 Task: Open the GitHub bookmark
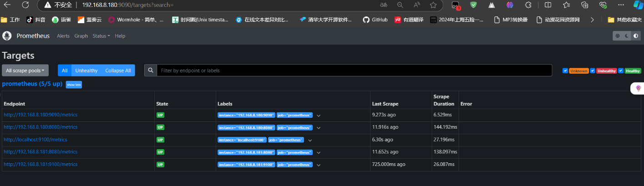click(375, 20)
